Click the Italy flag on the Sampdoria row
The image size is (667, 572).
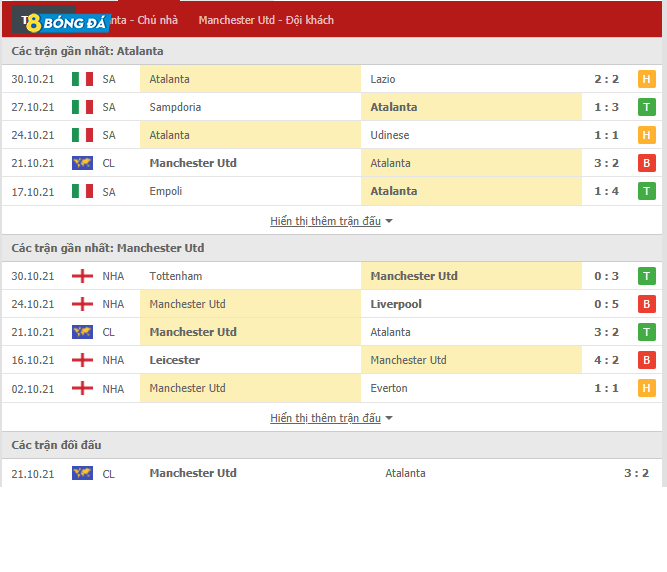pyautogui.click(x=82, y=107)
